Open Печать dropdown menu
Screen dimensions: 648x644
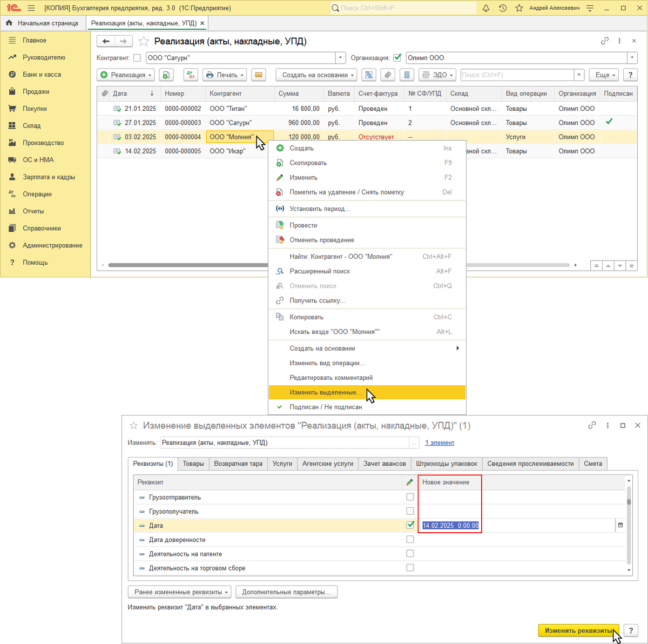225,75
